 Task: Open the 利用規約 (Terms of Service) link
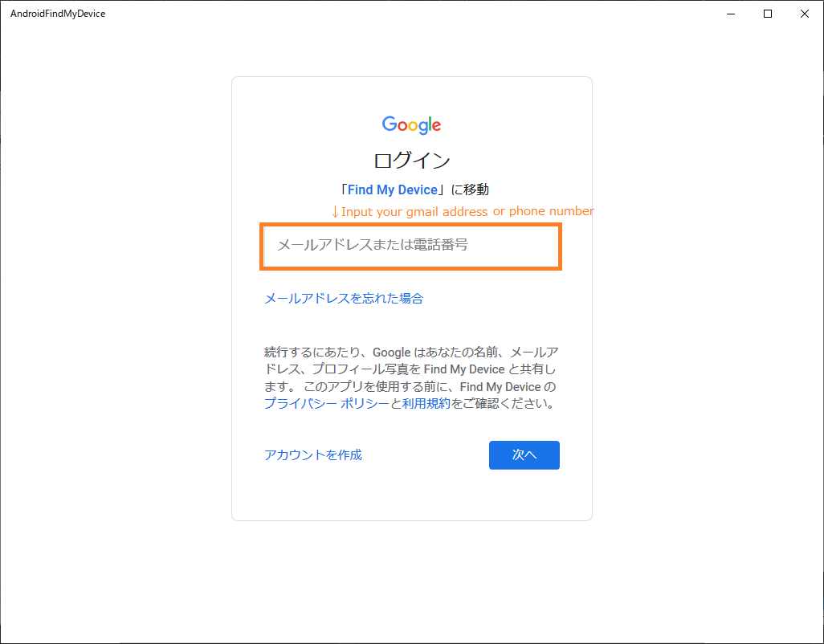(x=426, y=403)
